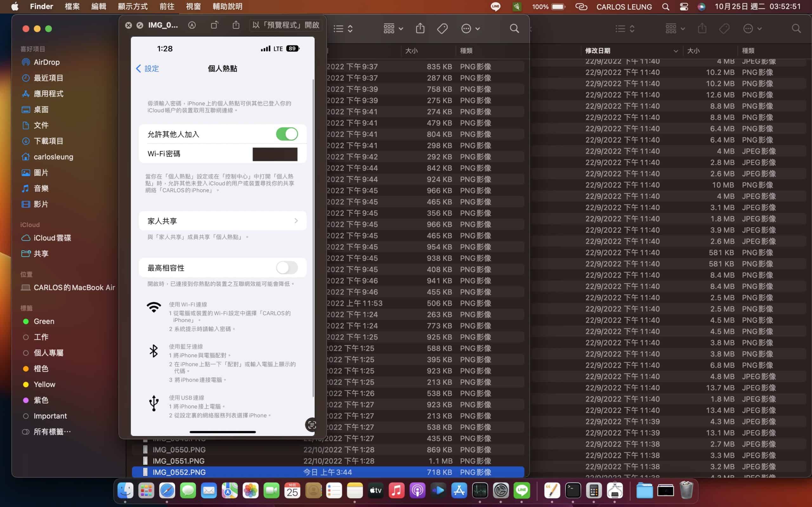The image size is (812, 507).
Task: Open the 顯示方式 menu
Action: pyautogui.click(x=133, y=7)
